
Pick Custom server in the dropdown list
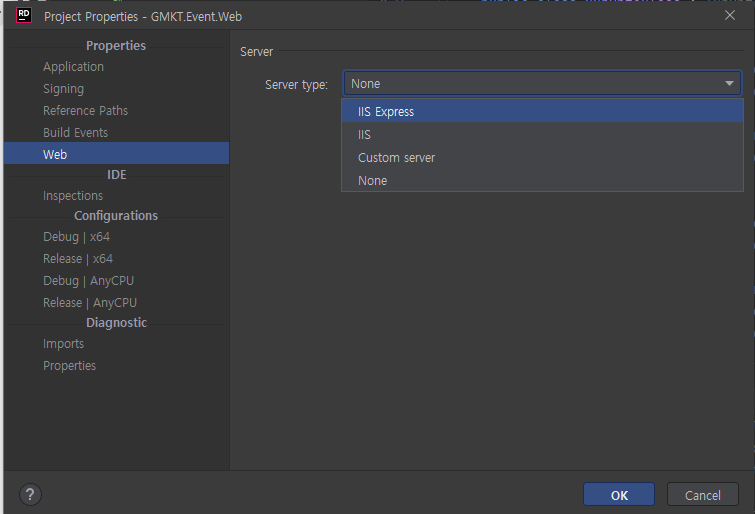[542, 158]
